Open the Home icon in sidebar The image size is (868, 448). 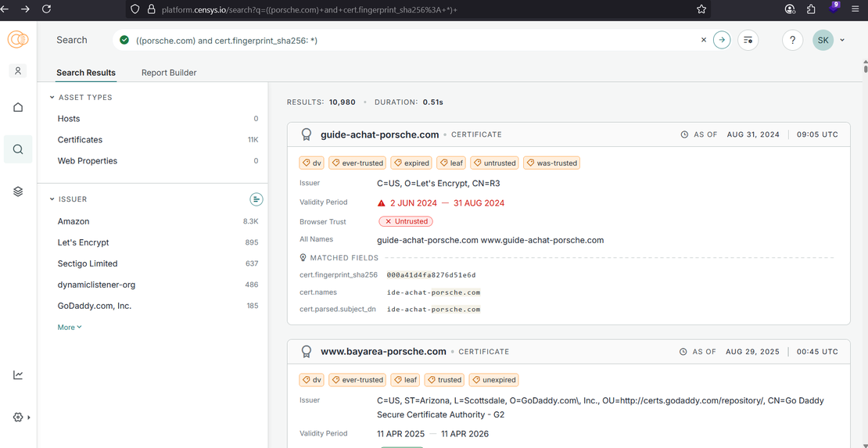18,107
